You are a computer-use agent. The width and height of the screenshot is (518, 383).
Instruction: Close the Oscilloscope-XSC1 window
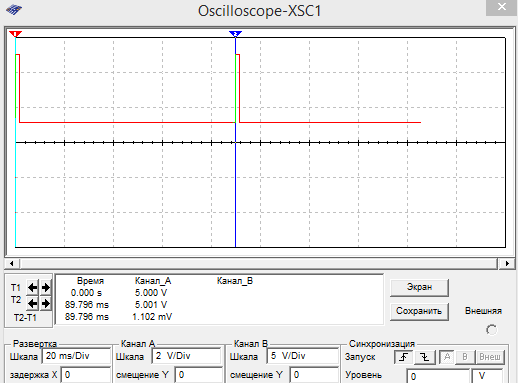coord(502,7)
